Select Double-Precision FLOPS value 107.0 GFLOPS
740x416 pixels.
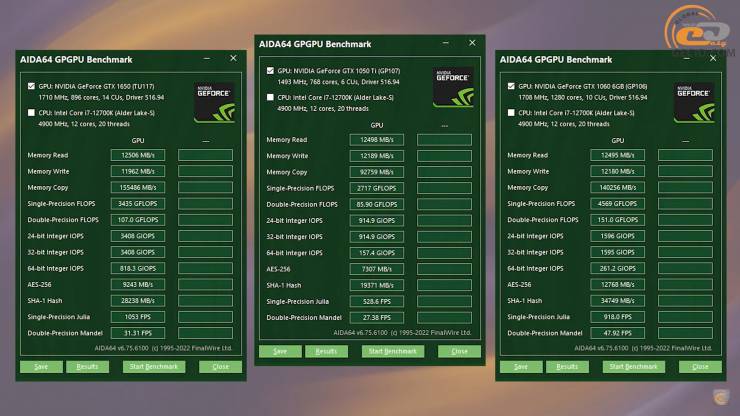[138, 220]
